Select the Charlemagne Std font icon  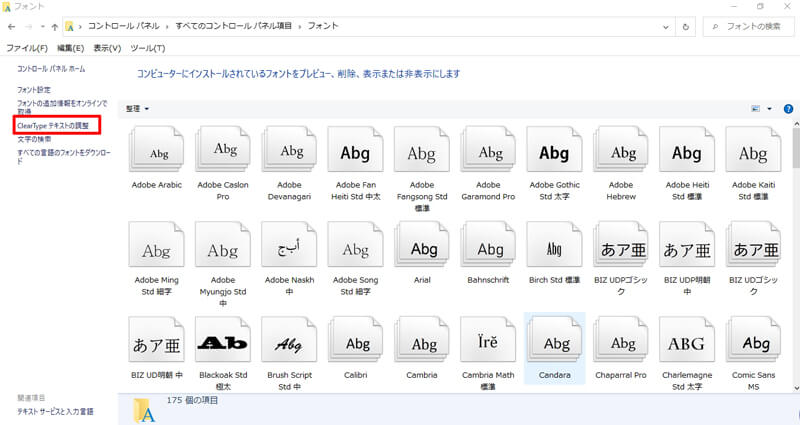pyautogui.click(x=687, y=340)
